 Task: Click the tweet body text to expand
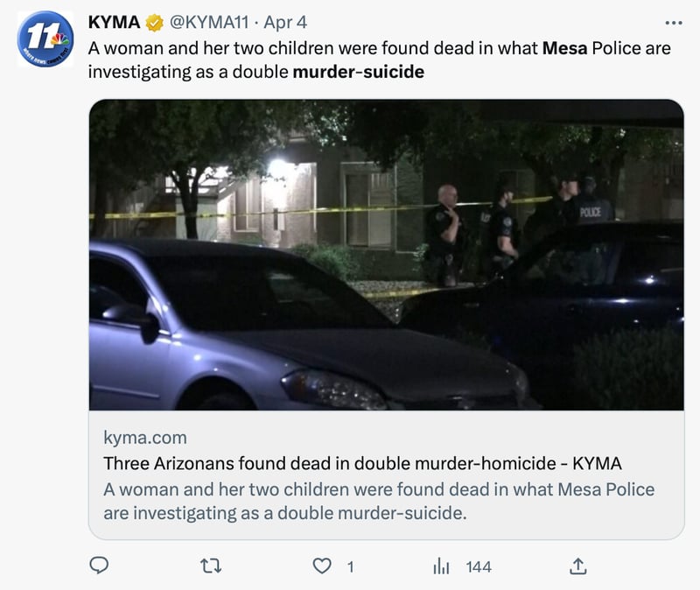[379, 60]
